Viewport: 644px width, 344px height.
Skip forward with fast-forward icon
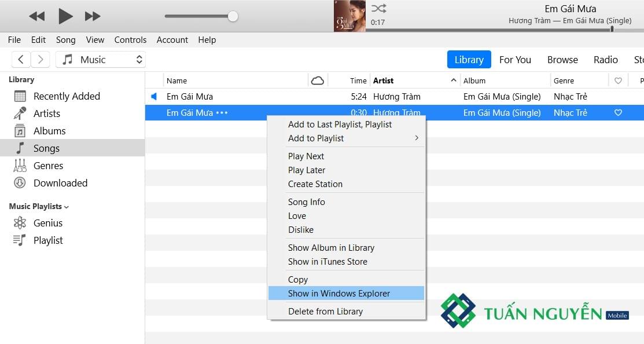point(93,16)
